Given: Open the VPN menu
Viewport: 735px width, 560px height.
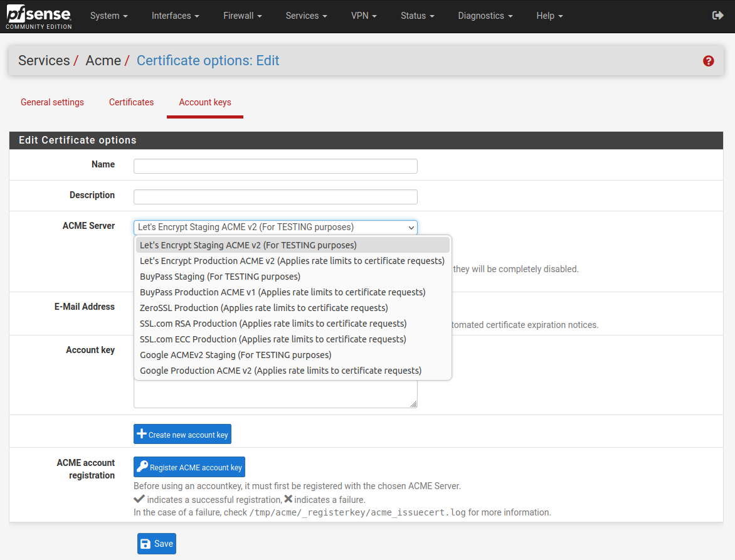Looking at the screenshot, I should pos(364,16).
